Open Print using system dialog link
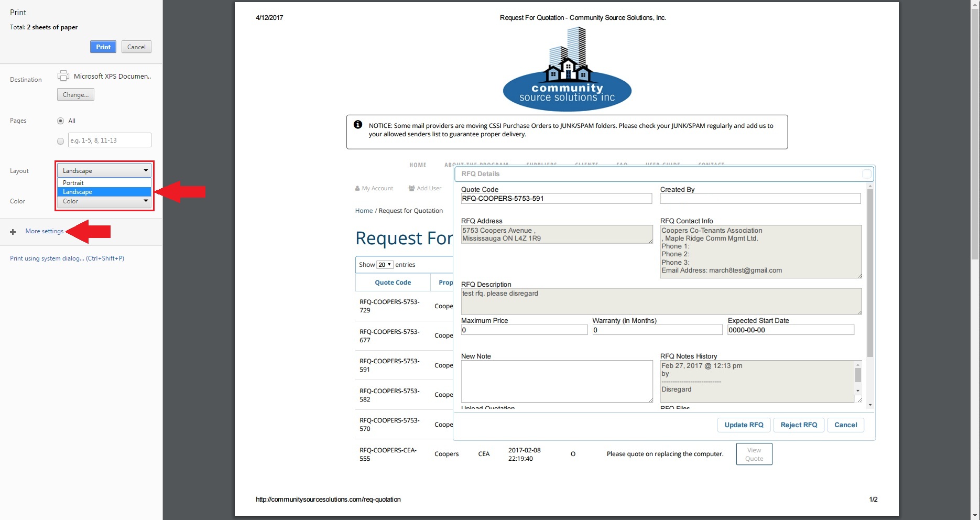Viewport: 980px width, 520px height. click(x=67, y=258)
